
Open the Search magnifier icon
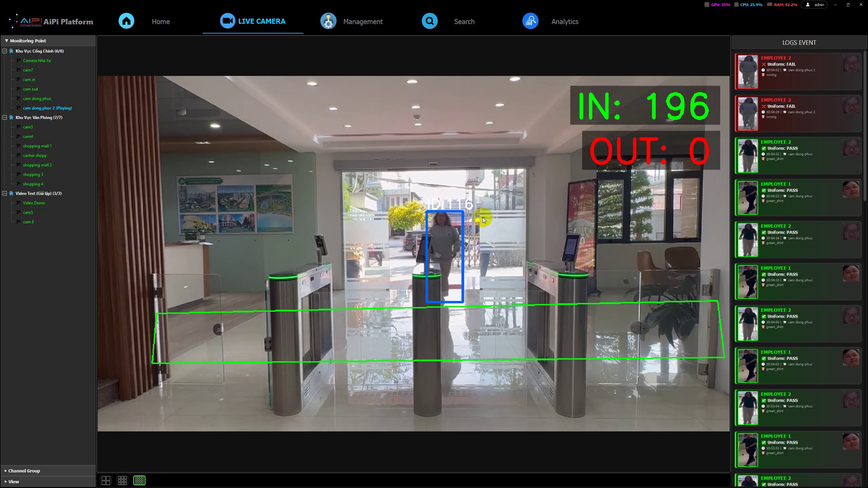[x=430, y=21]
